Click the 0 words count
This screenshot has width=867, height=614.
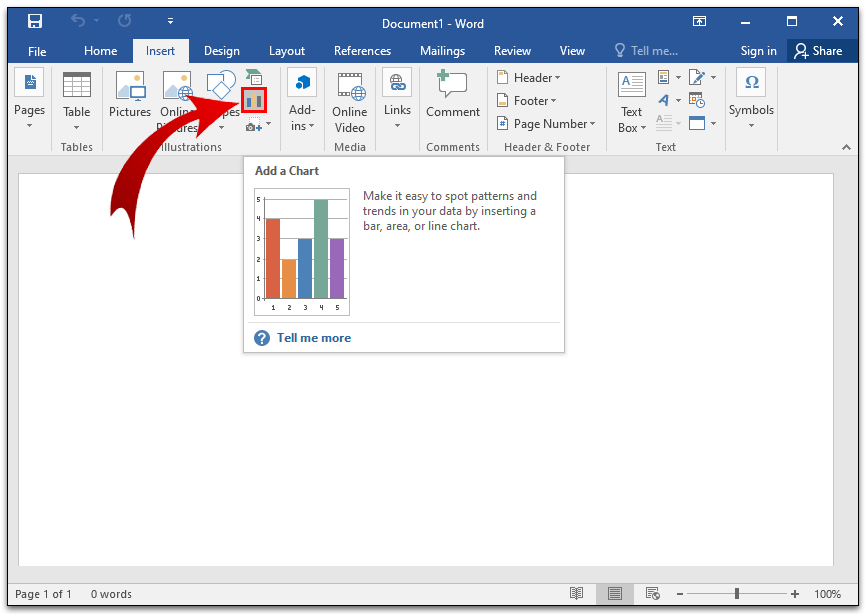click(111, 594)
